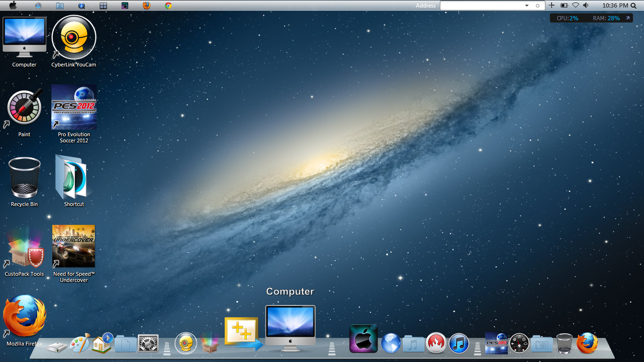Viewport: 644px width, 362px height.
Task: Open the blue globe icon in dock
Action: pos(391,343)
